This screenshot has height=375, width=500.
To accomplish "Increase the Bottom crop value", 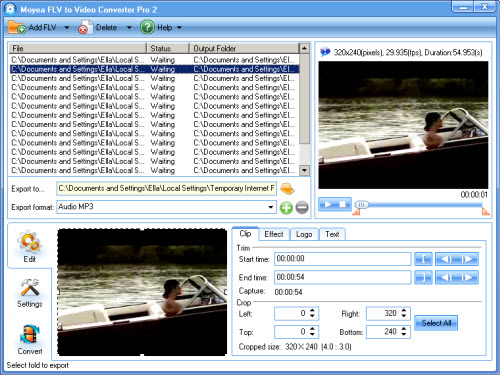I will tap(404, 329).
